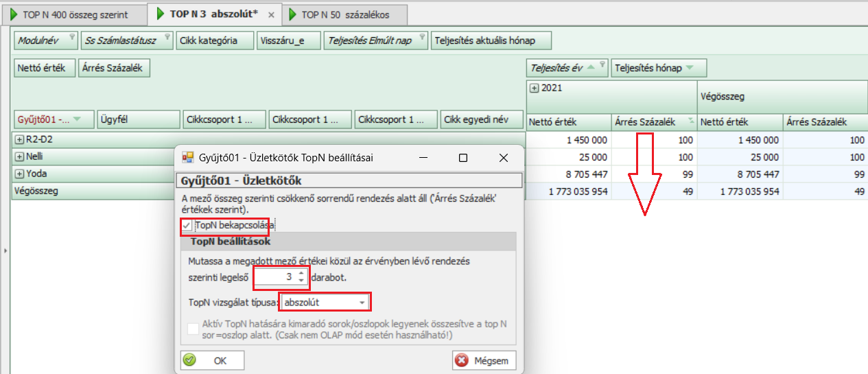The width and height of the screenshot is (868, 374).
Task: Expand the Yoda row group
Action: (x=19, y=174)
